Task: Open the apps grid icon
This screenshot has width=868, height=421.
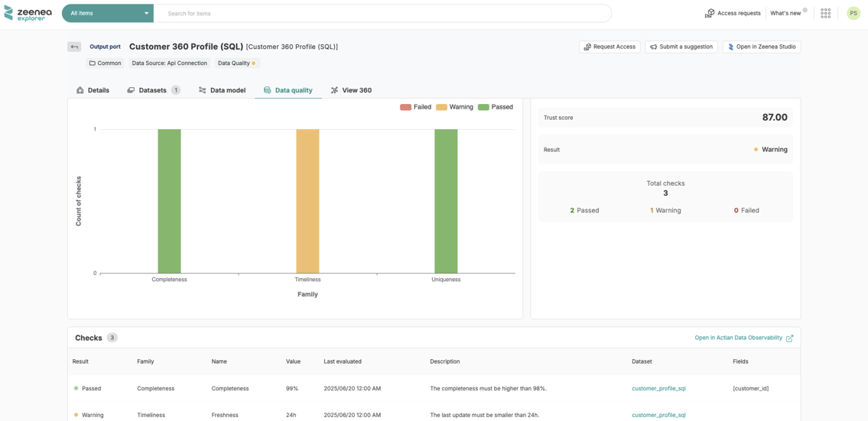Action: [x=825, y=13]
